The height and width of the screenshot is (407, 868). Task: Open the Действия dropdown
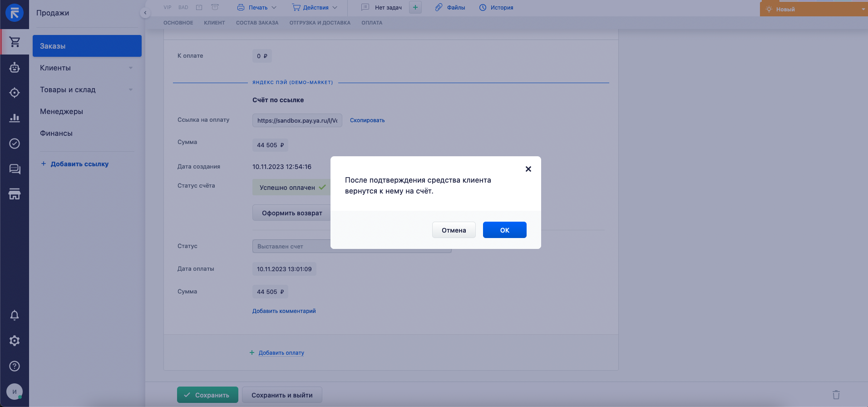point(315,8)
